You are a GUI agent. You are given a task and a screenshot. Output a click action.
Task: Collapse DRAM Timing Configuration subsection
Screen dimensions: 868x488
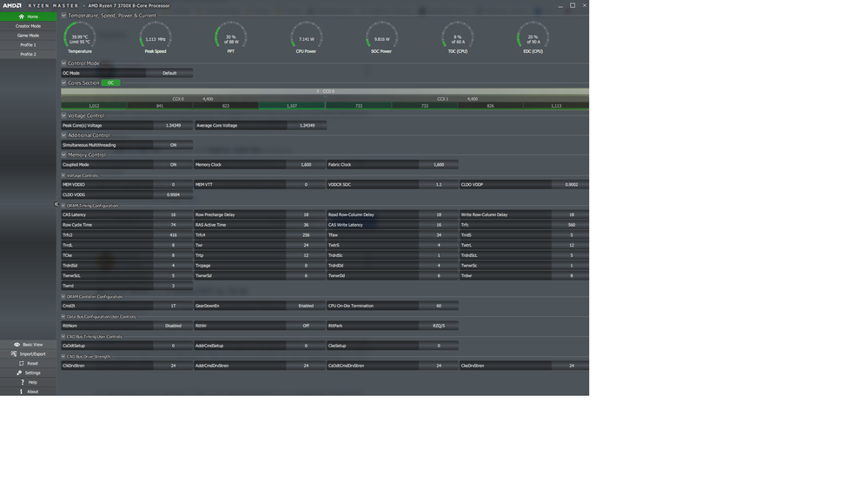click(63, 205)
